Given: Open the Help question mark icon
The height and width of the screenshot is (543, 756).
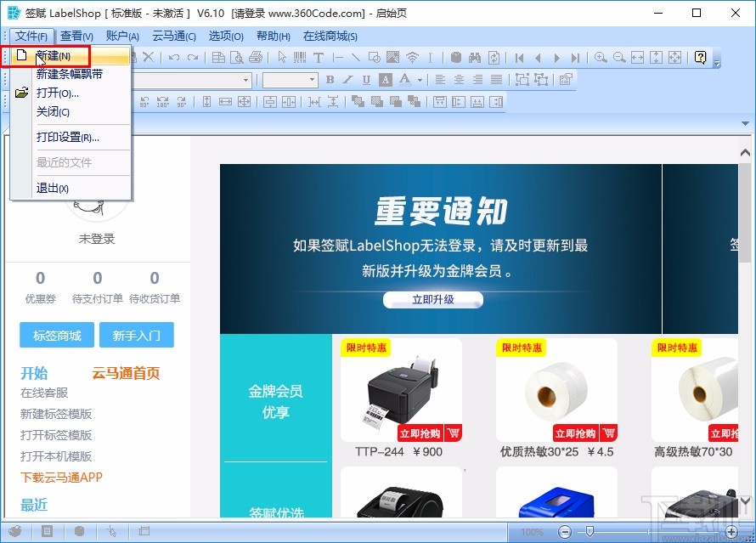Looking at the screenshot, I should (x=700, y=57).
